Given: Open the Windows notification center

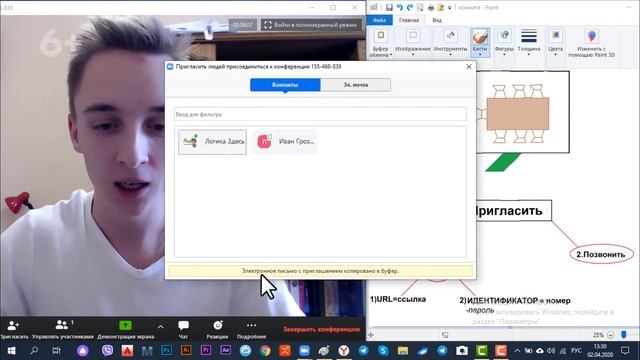Looking at the screenshot, I should (625, 351).
